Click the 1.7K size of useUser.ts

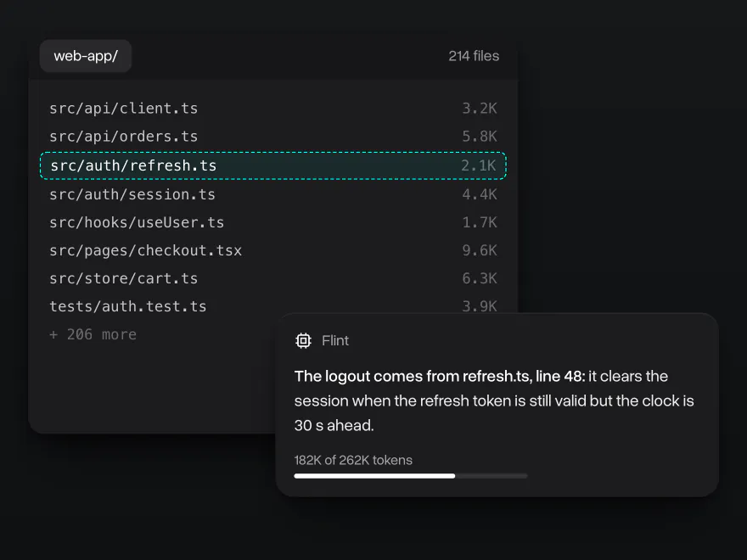[480, 222]
